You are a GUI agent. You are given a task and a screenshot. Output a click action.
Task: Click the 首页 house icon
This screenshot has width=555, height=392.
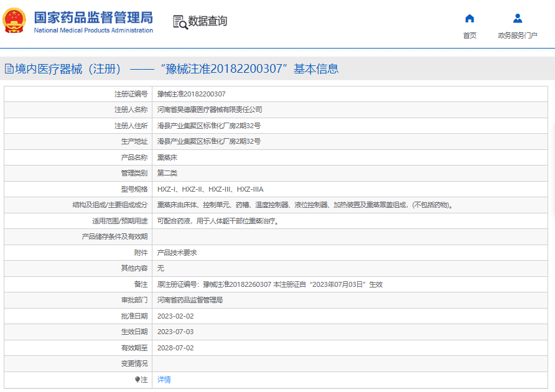pyautogui.click(x=470, y=18)
